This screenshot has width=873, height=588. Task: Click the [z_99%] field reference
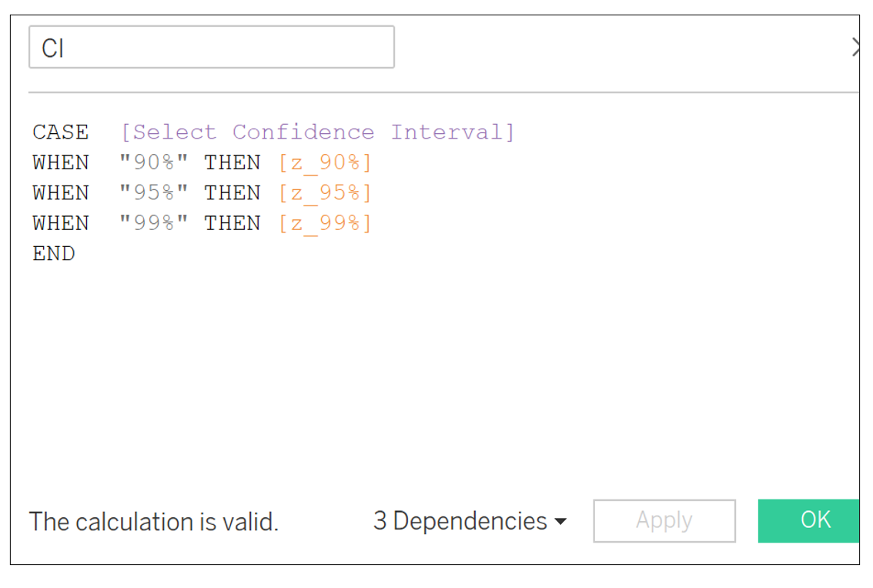[x=325, y=223]
